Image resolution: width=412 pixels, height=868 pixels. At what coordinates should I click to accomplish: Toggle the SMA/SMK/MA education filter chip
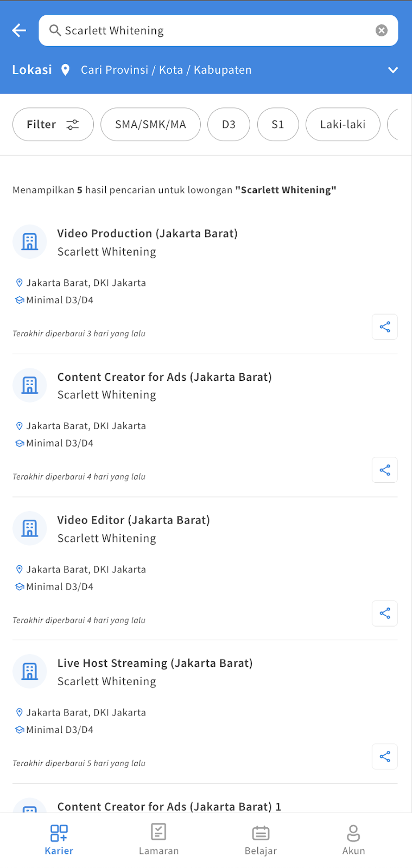[150, 124]
